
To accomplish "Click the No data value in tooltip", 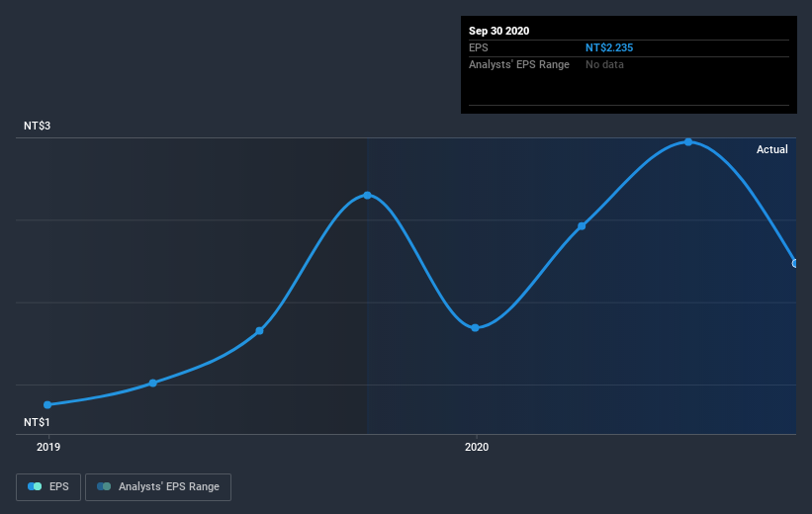I will pyautogui.click(x=604, y=64).
